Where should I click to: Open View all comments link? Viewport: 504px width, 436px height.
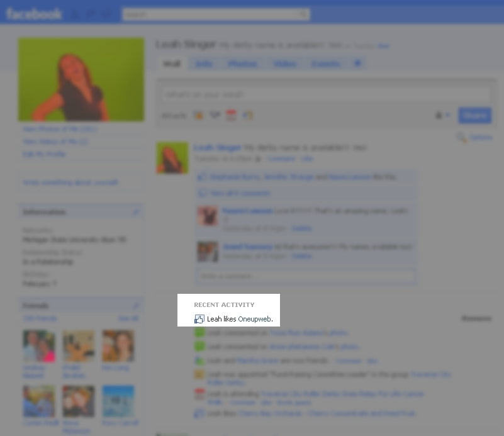tap(240, 193)
